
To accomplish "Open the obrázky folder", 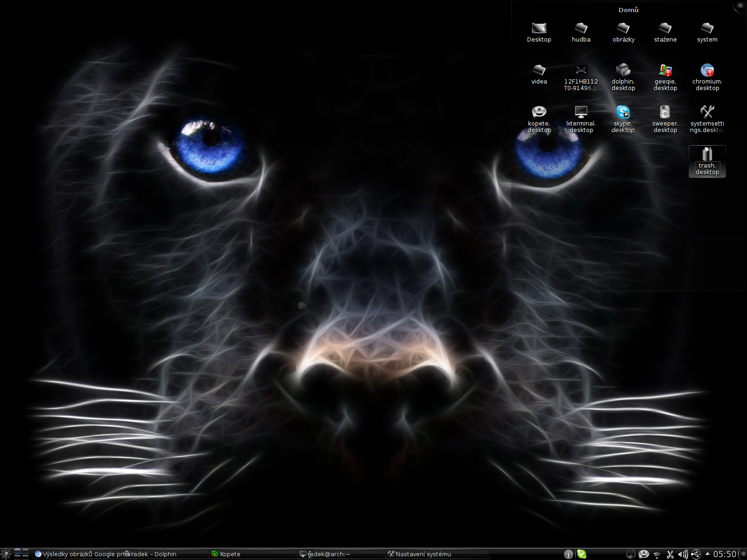I will [x=623, y=32].
